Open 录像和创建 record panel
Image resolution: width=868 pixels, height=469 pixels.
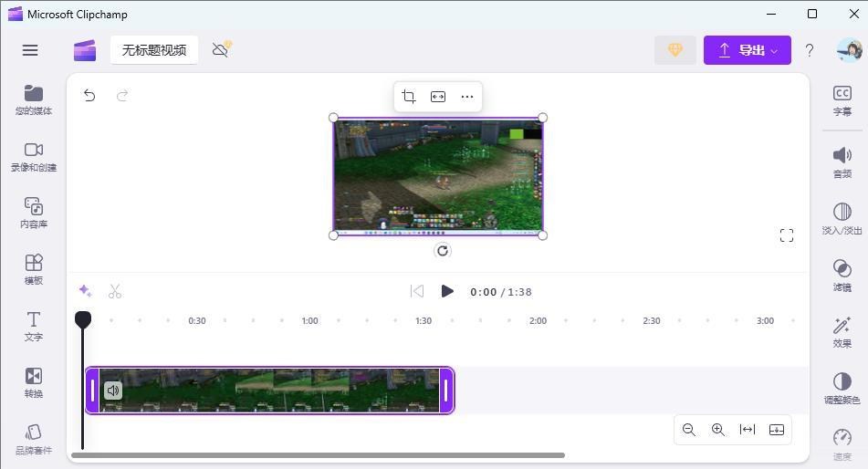[33, 157]
